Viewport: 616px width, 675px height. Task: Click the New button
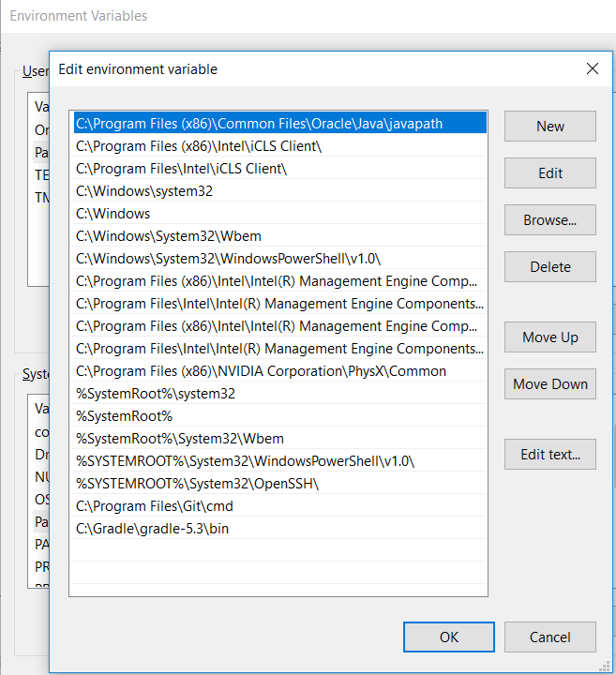550,127
